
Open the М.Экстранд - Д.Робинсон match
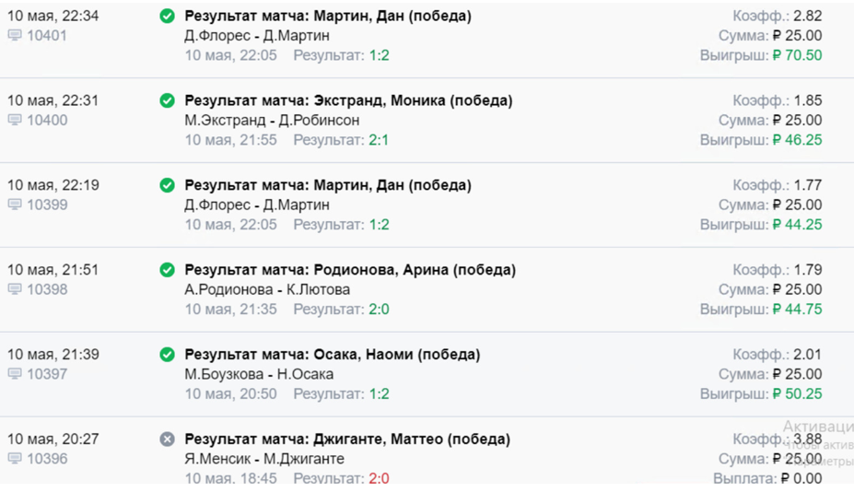click(x=272, y=121)
